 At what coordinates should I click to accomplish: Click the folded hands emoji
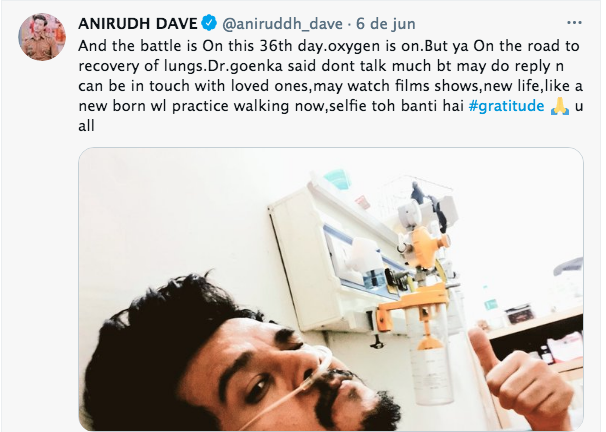pyautogui.click(x=559, y=106)
